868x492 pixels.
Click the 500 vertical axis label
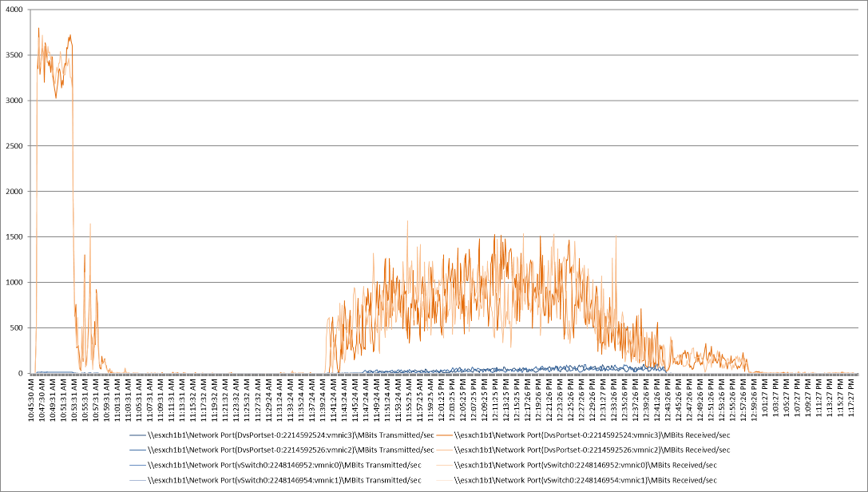[17, 327]
